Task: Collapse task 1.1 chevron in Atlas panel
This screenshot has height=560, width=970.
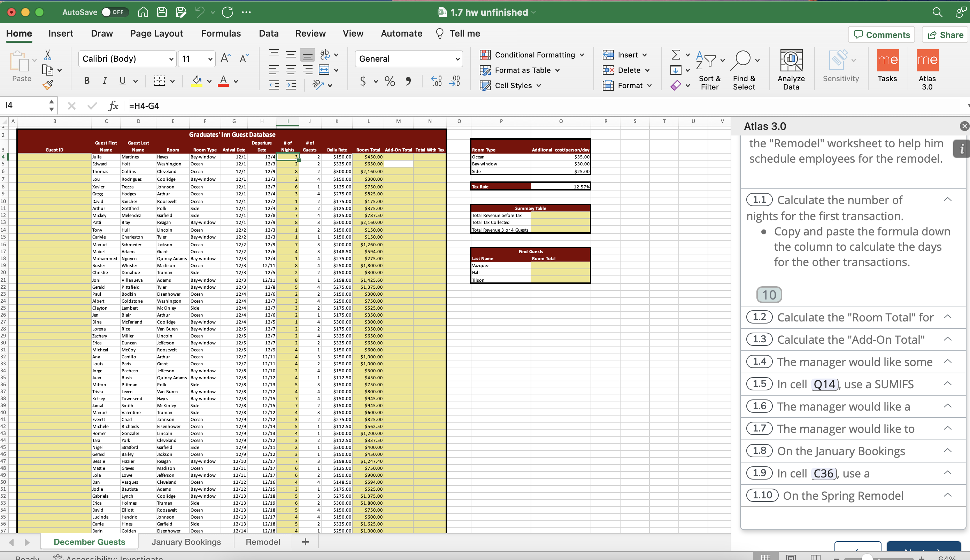Action: pyautogui.click(x=948, y=199)
